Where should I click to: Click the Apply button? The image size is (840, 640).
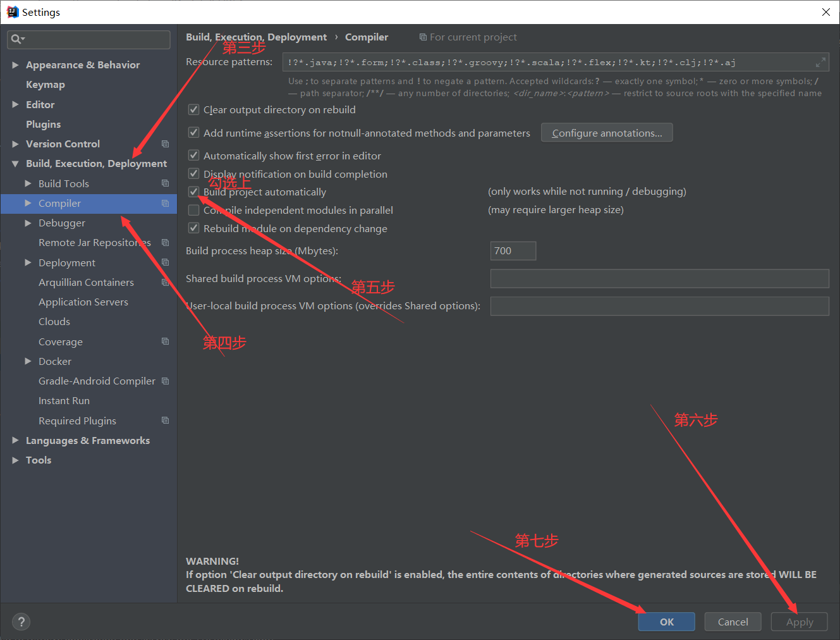pos(800,622)
